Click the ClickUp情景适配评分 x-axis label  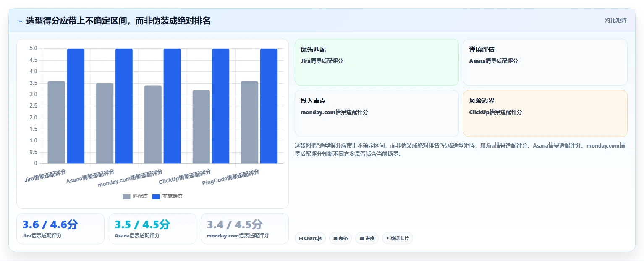click(x=185, y=177)
